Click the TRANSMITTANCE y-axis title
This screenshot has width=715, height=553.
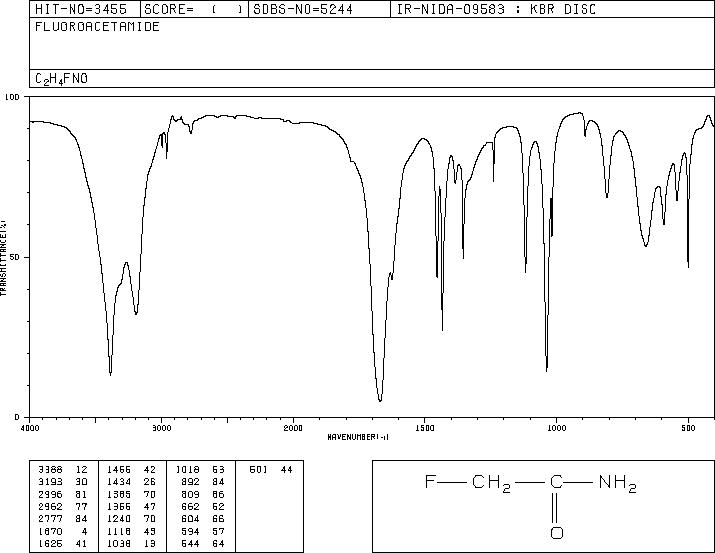click(3, 257)
